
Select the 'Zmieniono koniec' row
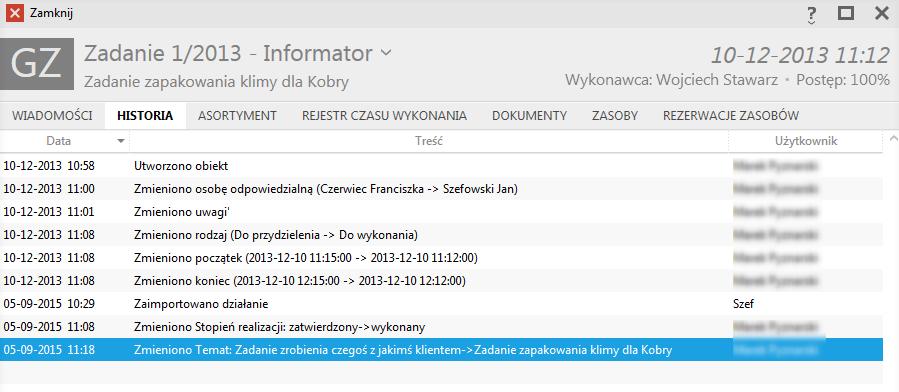tap(441, 281)
